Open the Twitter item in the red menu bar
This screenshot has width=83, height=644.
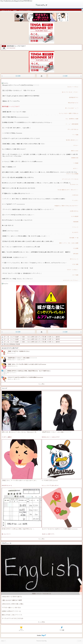[15, 10]
